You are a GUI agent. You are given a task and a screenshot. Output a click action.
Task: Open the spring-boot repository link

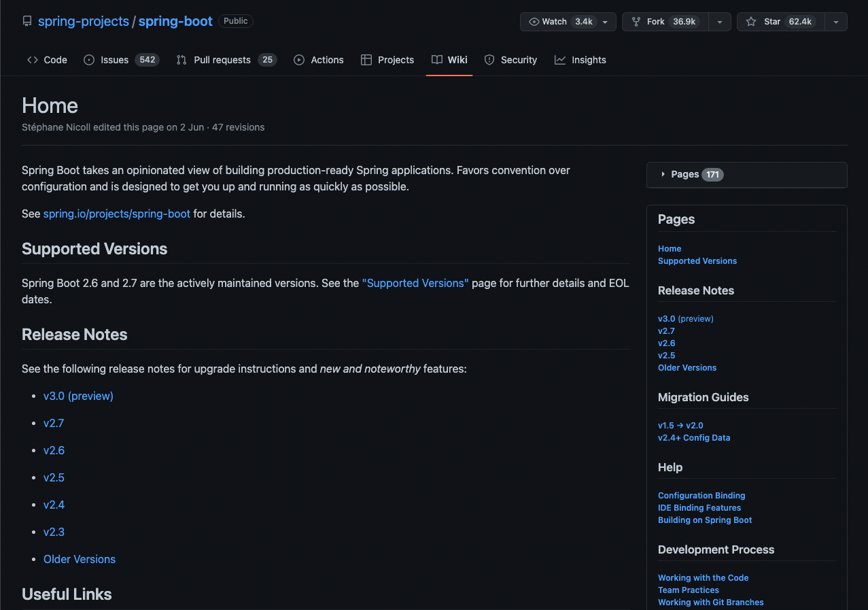175,21
